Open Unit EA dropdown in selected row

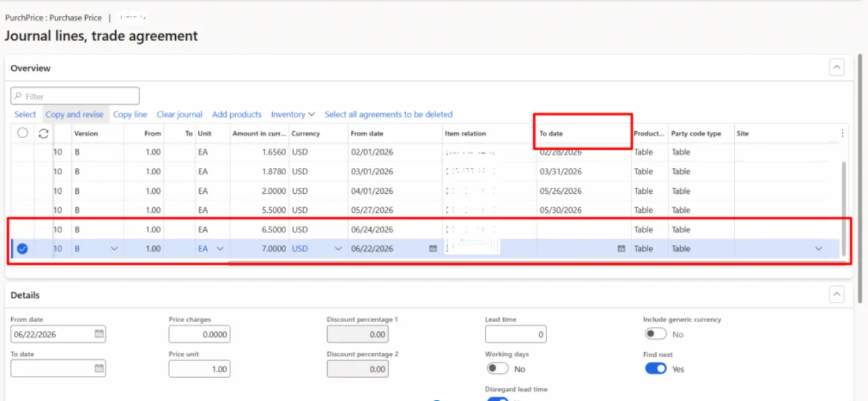click(x=220, y=249)
